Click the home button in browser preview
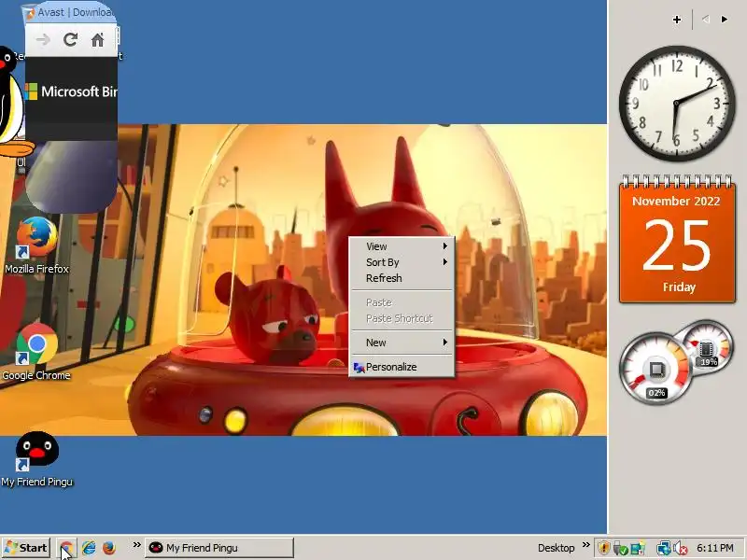This screenshot has height=560, width=747. point(97,40)
